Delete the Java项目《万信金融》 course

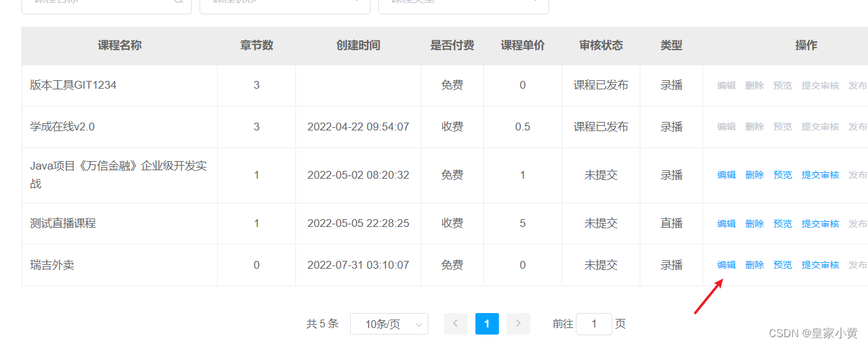click(x=755, y=175)
